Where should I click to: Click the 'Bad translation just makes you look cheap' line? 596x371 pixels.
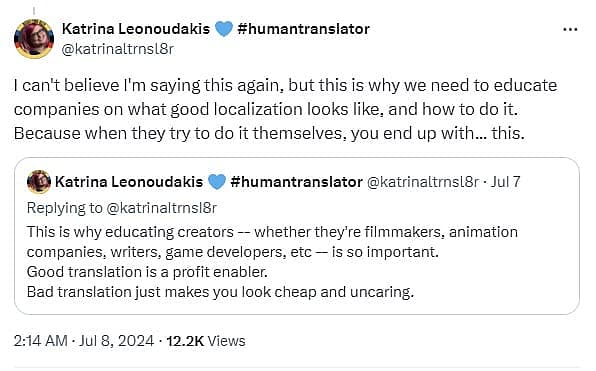coord(220,292)
